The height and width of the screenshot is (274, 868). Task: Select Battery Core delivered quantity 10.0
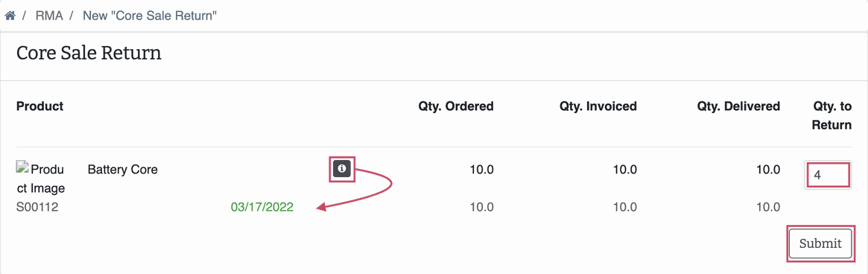(768, 170)
